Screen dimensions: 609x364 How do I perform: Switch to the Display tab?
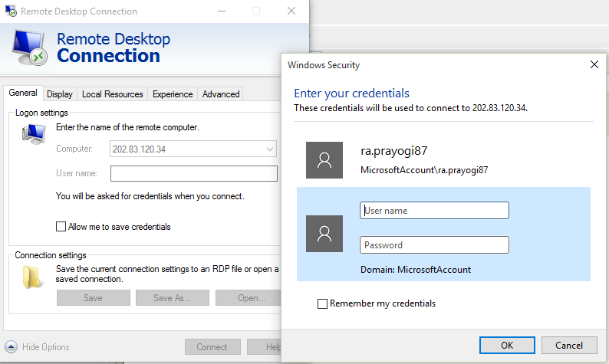pos(59,94)
